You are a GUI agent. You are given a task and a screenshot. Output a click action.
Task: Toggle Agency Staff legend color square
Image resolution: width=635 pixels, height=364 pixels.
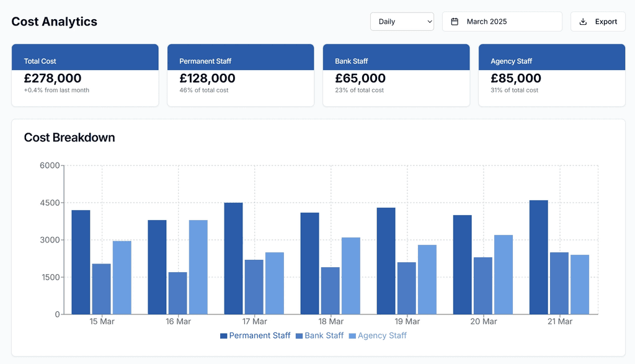pos(352,335)
